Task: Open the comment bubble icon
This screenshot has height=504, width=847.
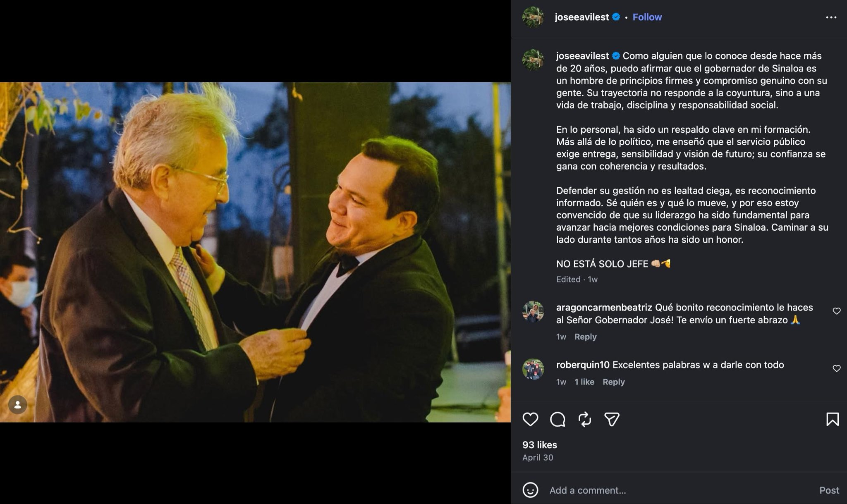Action: [x=557, y=419]
